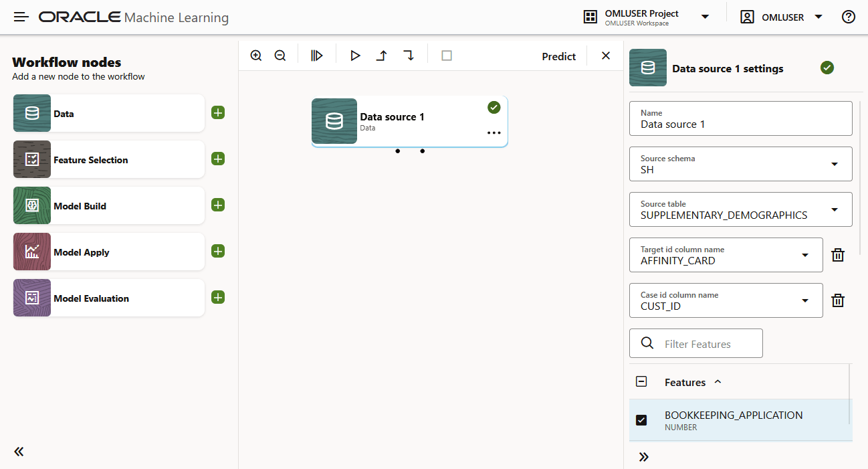Click the Feature Selection checklist thumbnail
Viewport: 868px width, 469px height.
(x=32, y=159)
